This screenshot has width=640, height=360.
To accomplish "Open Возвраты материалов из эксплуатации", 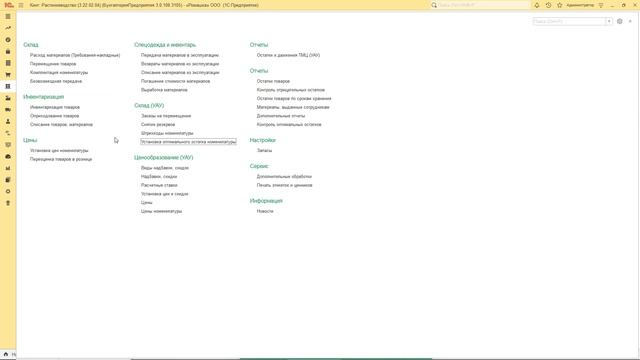I will tap(180, 64).
